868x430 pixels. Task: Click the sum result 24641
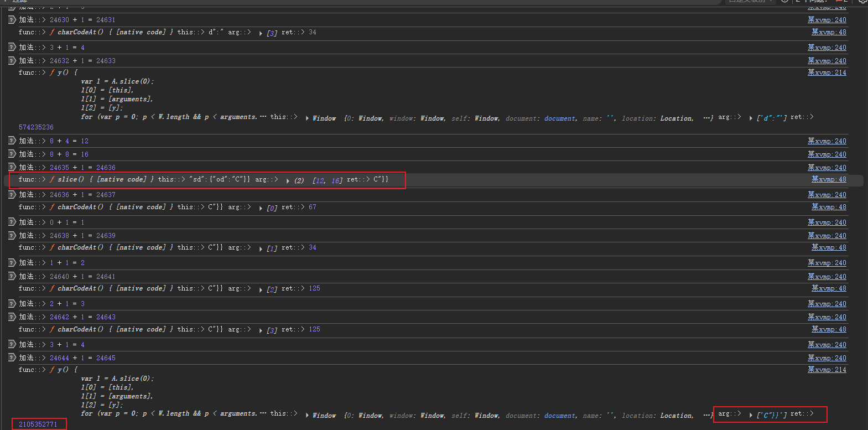106,277
